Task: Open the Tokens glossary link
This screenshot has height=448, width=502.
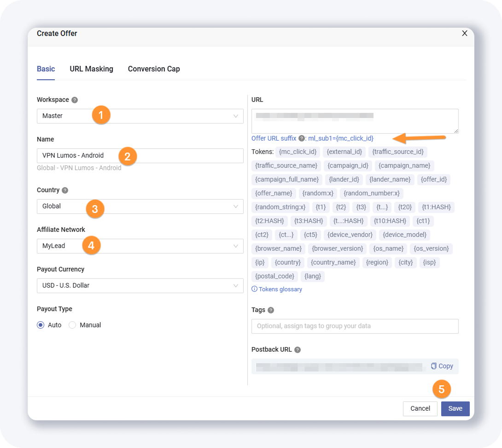Action: click(x=277, y=289)
